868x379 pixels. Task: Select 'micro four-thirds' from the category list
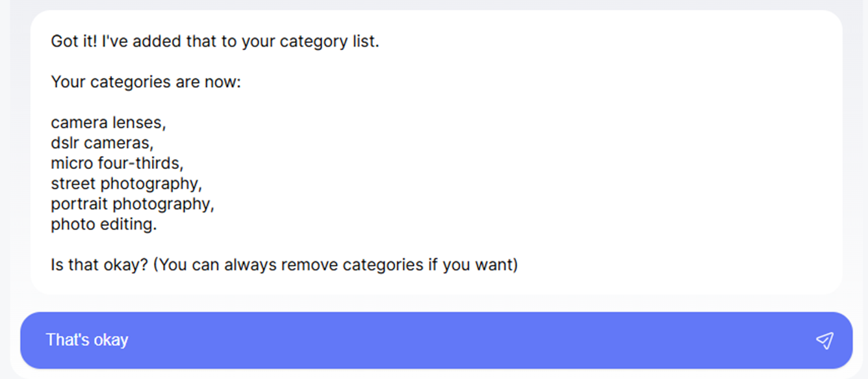(x=117, y=163)
